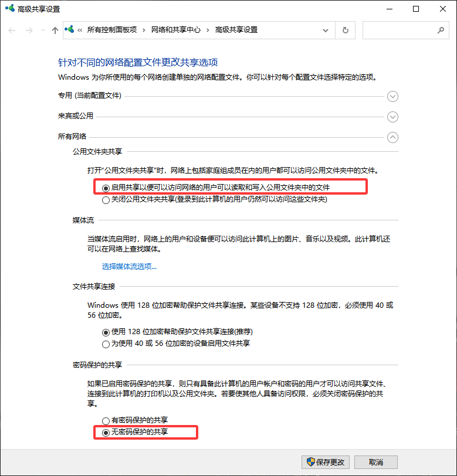Click 保存更改 button
Viewport: 457px width, 476px height.
[x=326, y=463]
